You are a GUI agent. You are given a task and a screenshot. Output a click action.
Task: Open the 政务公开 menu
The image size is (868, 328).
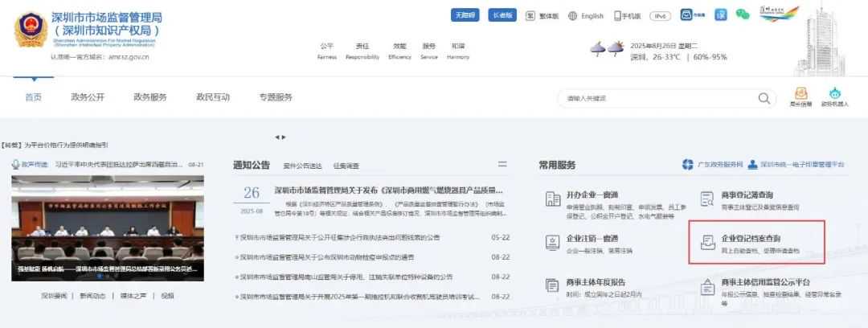tap(88, 97)
